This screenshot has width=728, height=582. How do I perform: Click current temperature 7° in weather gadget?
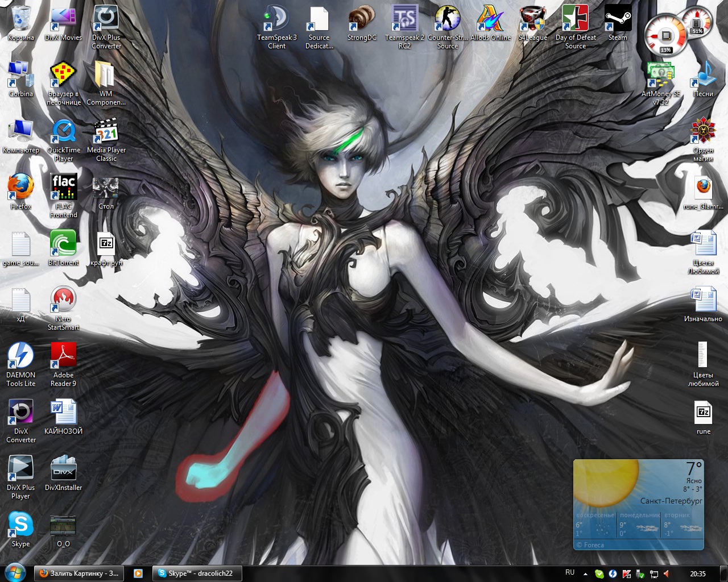click(694, 468)
